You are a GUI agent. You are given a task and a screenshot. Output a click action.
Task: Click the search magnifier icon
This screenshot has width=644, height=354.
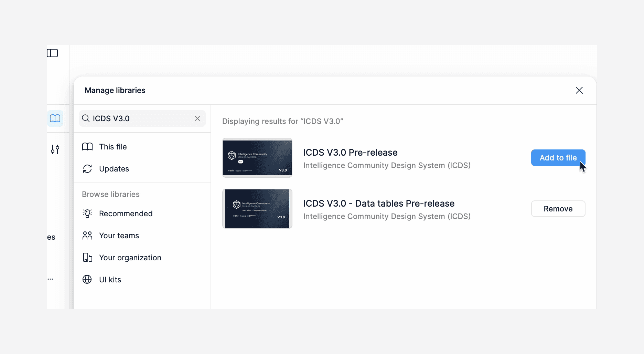pyautogui.click(x=85, y=118)
